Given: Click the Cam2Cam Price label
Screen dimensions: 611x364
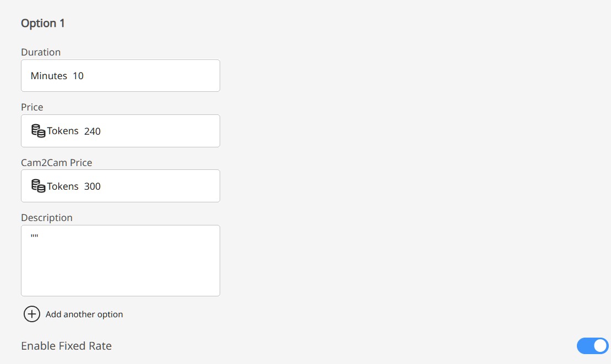Looking at the screenshot, I should [57, 163].
